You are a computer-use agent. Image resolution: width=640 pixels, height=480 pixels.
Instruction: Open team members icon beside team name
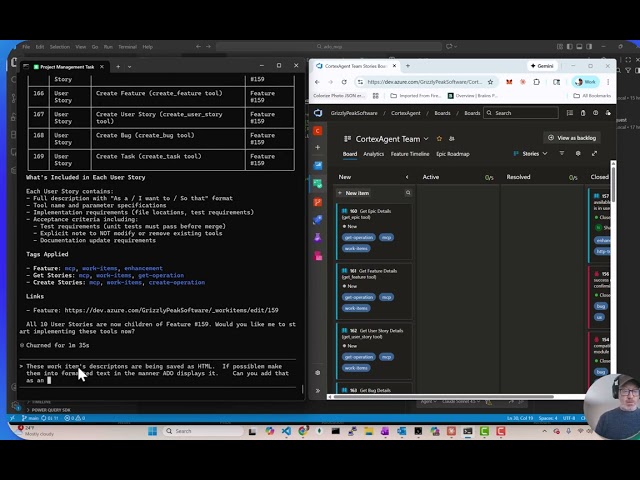tap(452, 139)
